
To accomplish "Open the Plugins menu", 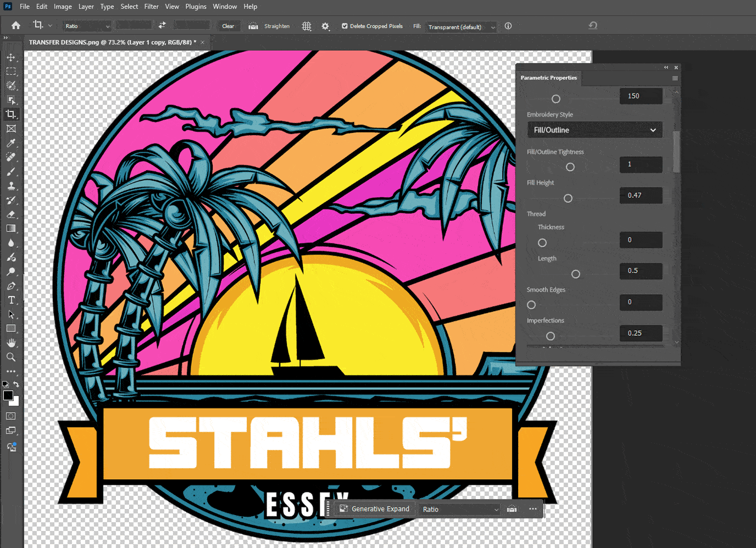I will pos(196,7).
